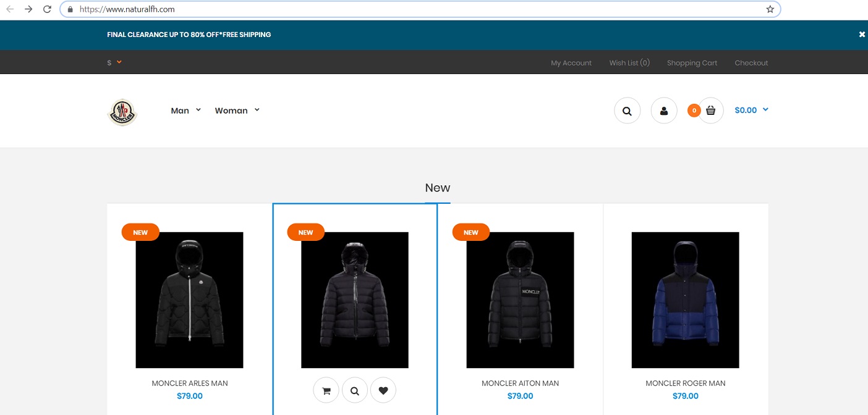The image size is (868, 415).
Task: Bookmark page with the star icon
Action: (x=770, y=9)
